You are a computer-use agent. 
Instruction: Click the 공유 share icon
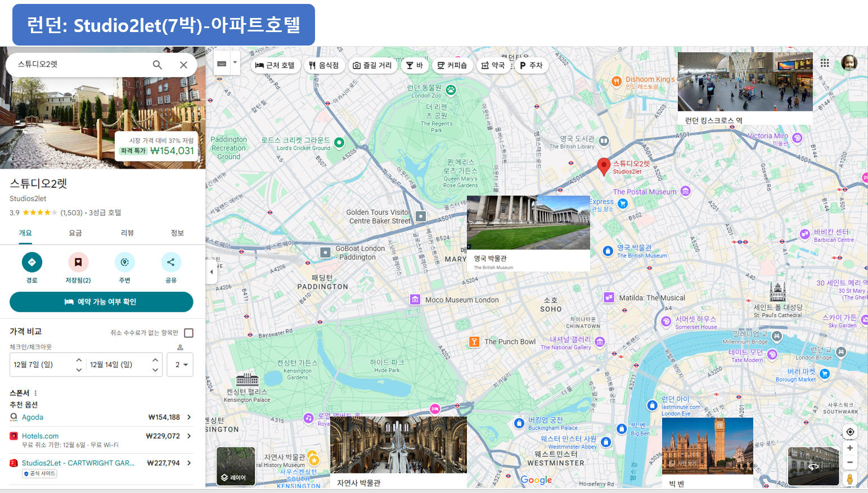[171, 262]
